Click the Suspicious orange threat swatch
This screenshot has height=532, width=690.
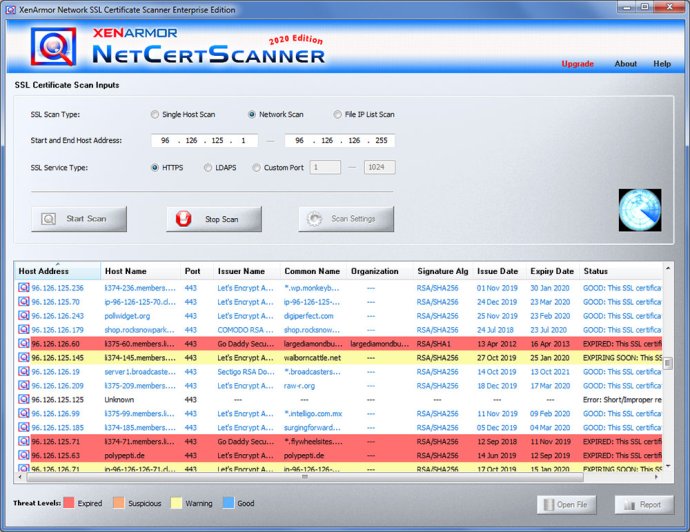[119, 503]
